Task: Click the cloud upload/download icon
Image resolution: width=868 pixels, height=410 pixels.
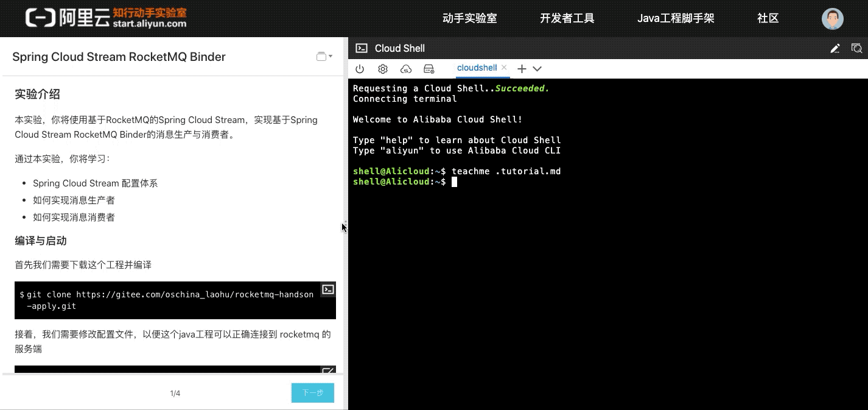Action: tap(406, 69)
